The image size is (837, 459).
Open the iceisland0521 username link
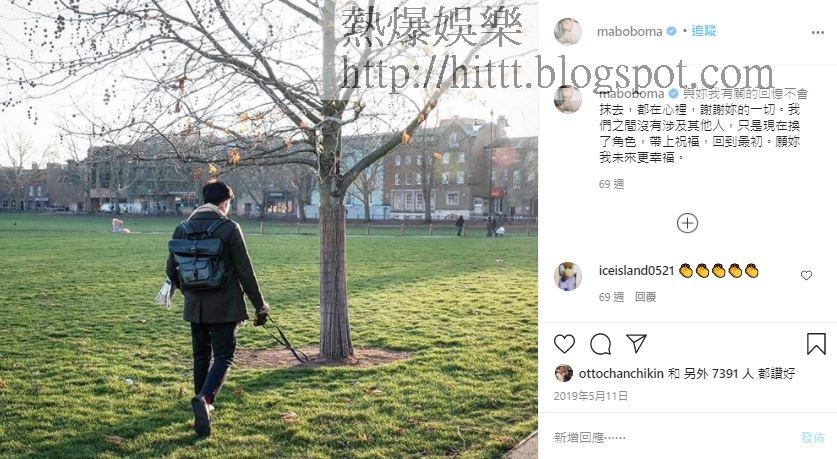click(637, 271)
